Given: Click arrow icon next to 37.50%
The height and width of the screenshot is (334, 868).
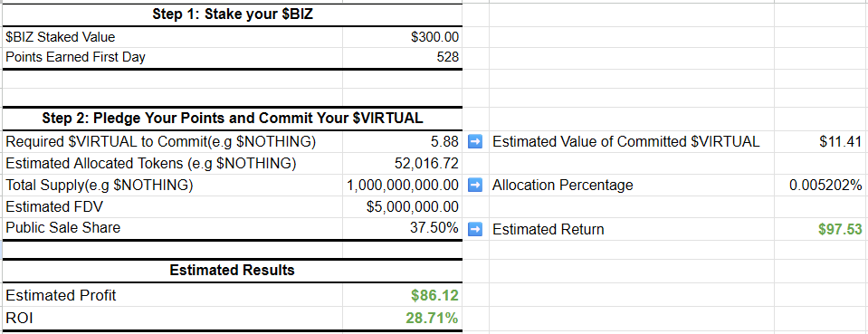Looking at the screenshot, I should (x=475, y=228).
